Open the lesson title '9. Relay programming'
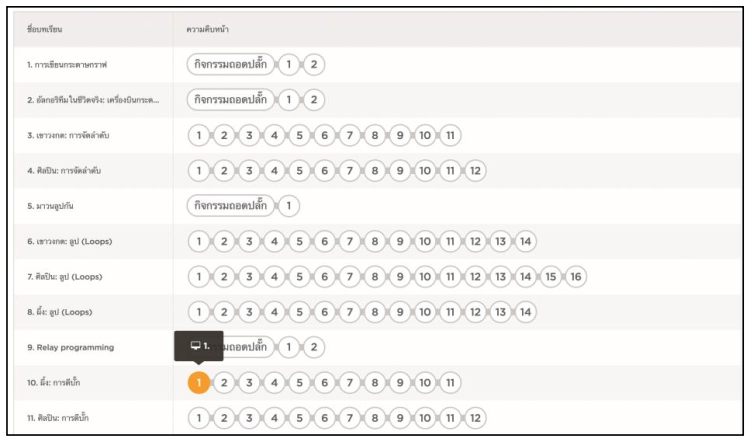The height and width of the screenshot is (446, 749). tap(71, 347)
